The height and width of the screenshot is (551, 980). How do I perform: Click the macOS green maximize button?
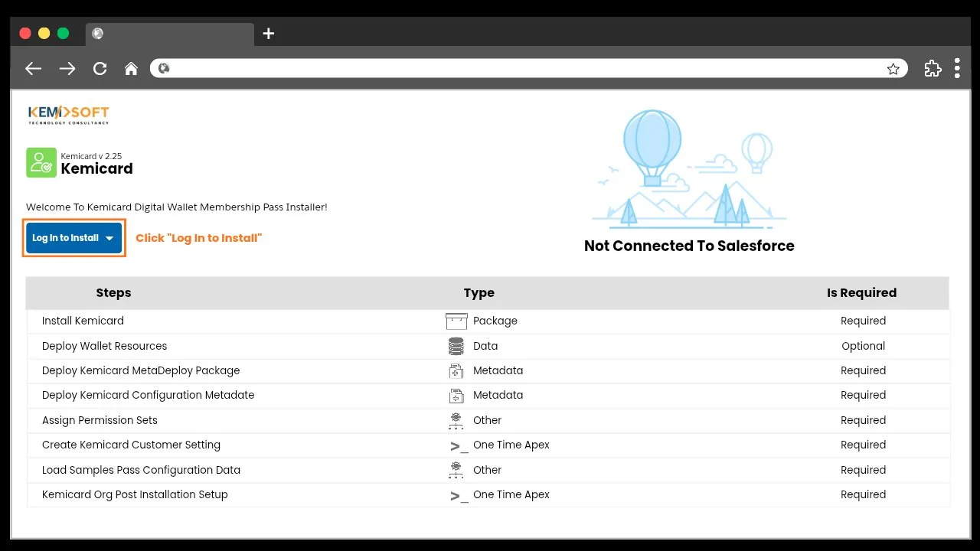point(63,33)
